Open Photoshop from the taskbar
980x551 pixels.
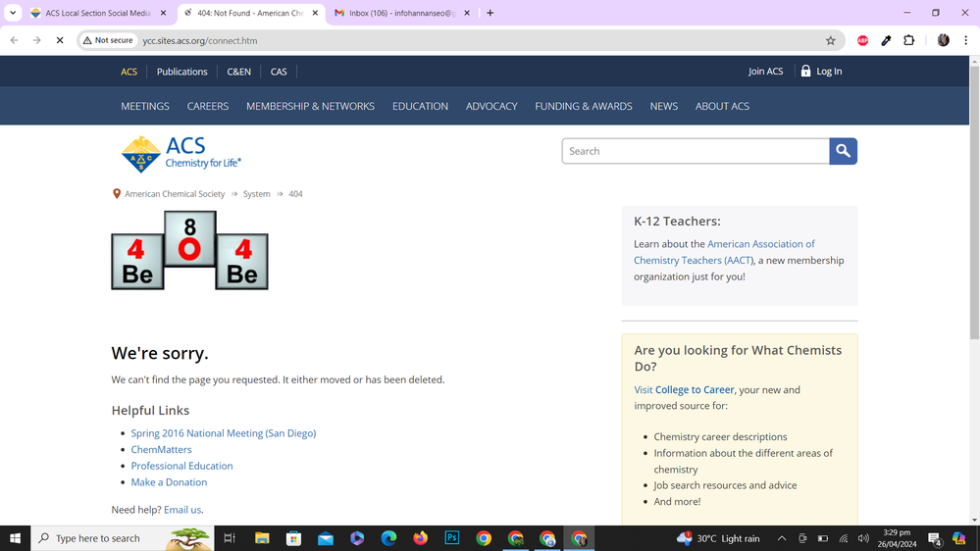(x=451, y=538)
